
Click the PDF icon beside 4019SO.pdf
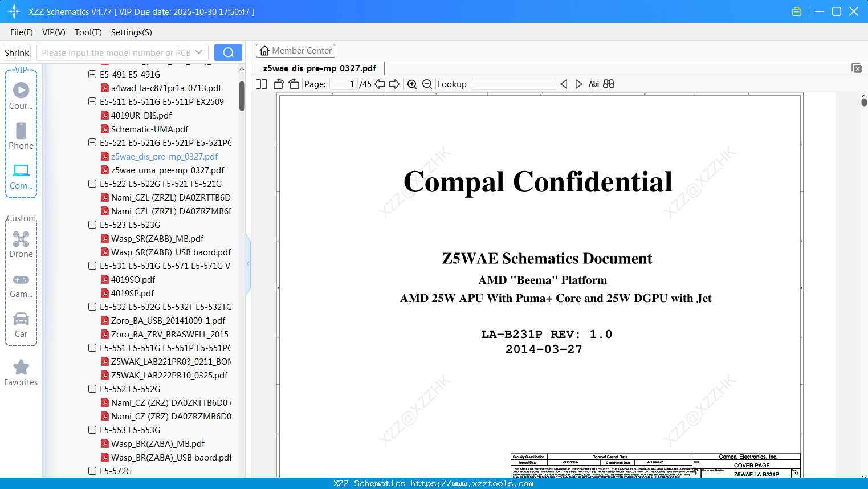[x=105, y=279]
